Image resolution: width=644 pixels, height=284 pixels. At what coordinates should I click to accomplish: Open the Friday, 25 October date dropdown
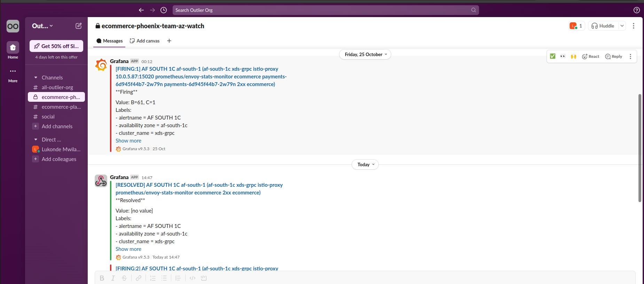coord(365,54)
